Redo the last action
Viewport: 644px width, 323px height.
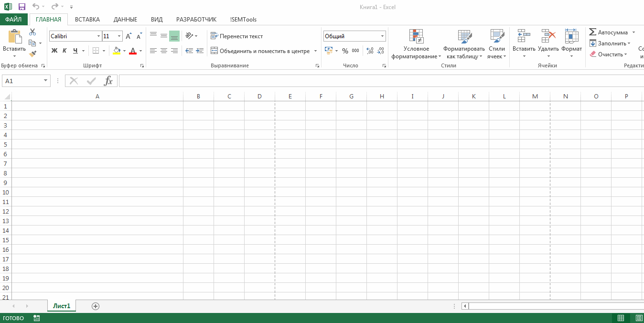[x=54, y=7]
